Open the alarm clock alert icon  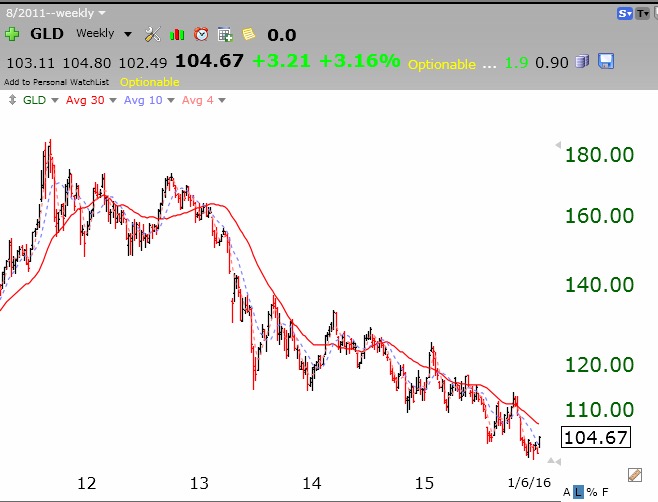point(201,34)
